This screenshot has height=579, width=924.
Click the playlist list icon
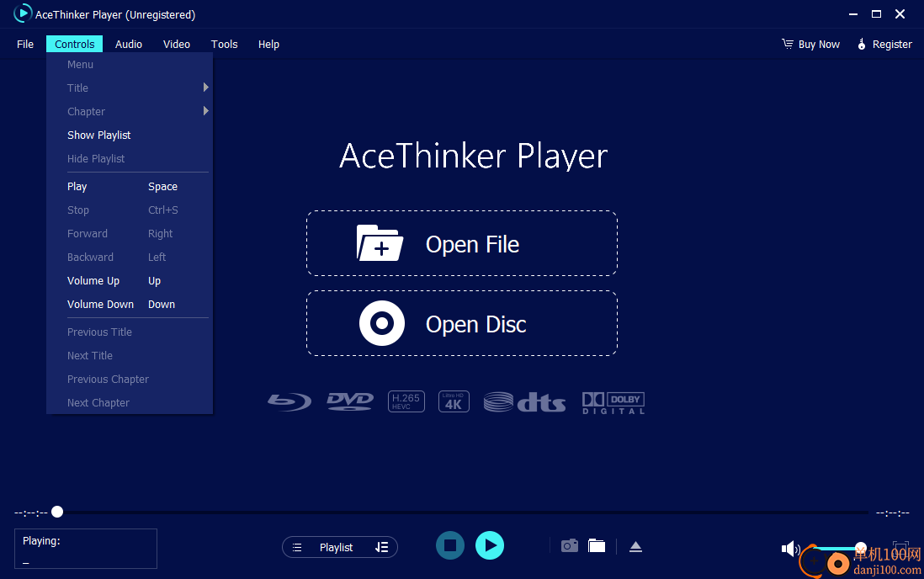[297, 548]
